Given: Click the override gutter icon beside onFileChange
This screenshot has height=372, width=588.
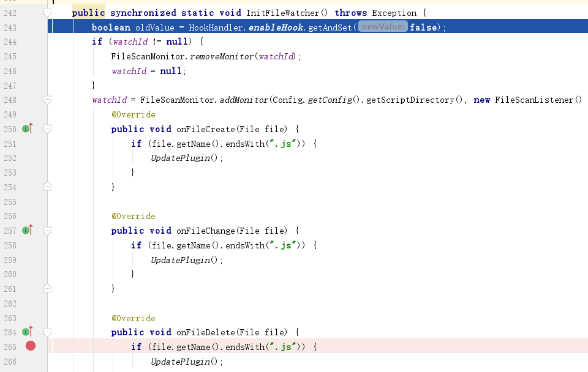Looking at the screenshot, I should point(28,230).
